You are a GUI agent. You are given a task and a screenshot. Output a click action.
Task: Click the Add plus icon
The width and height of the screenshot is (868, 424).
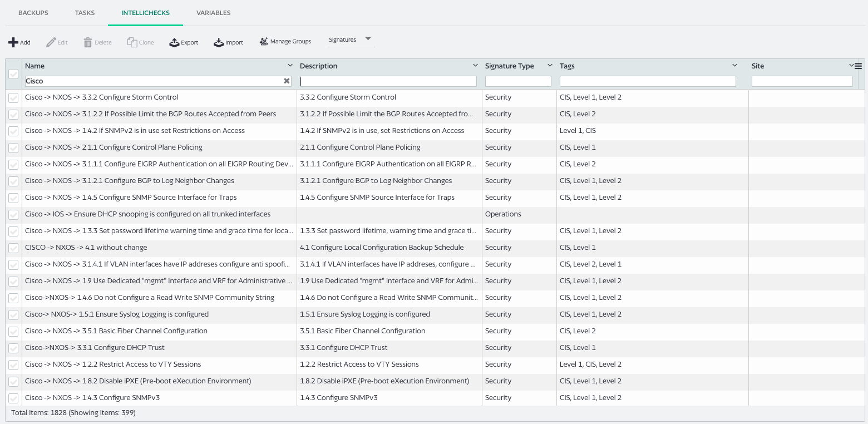pos(13,42)
